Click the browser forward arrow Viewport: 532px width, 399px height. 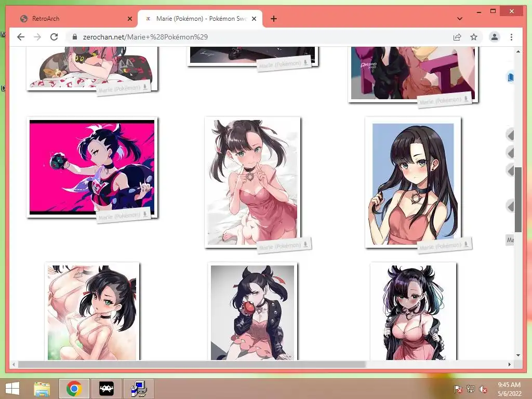click(x=37, y=37)
